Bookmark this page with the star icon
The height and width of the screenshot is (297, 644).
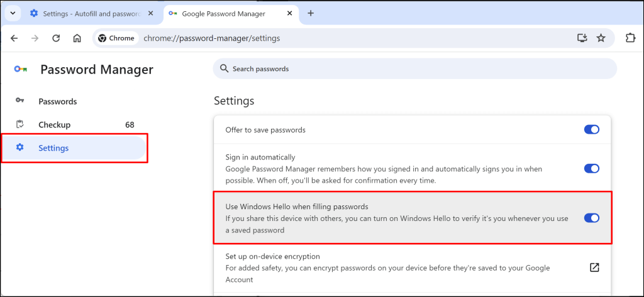[601, 38]
